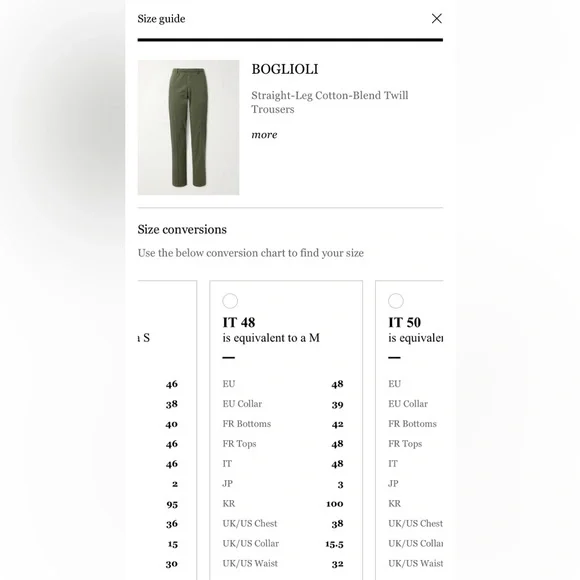Click the UK/US Collar value 15.5
The image size is (580, 580).
tap(334, 544)
